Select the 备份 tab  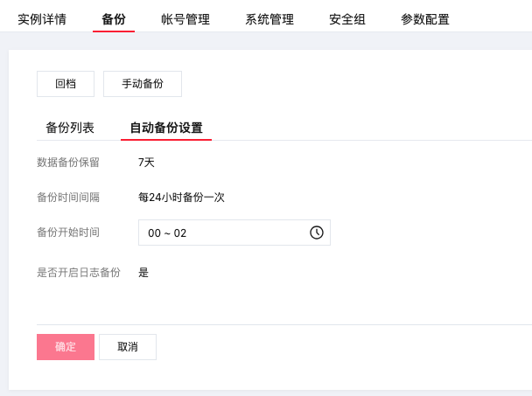114,19
